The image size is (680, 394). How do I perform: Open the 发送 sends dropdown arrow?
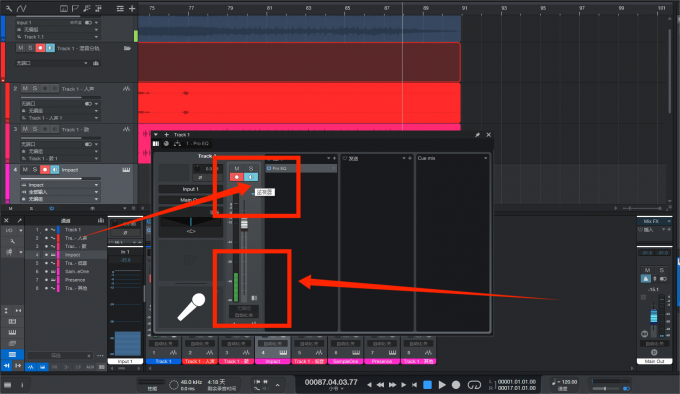[404, 158]
